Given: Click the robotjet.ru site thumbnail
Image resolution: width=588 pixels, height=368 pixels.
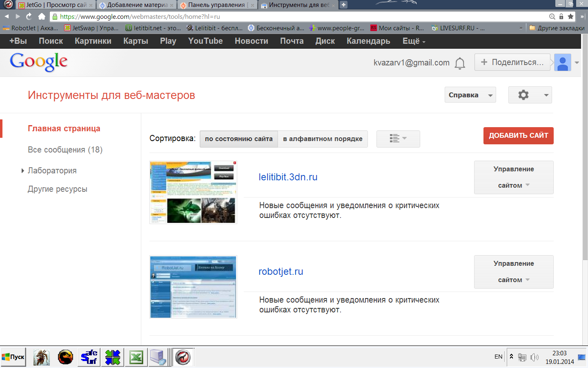Looking at the screenshot, I should (193, 287).
